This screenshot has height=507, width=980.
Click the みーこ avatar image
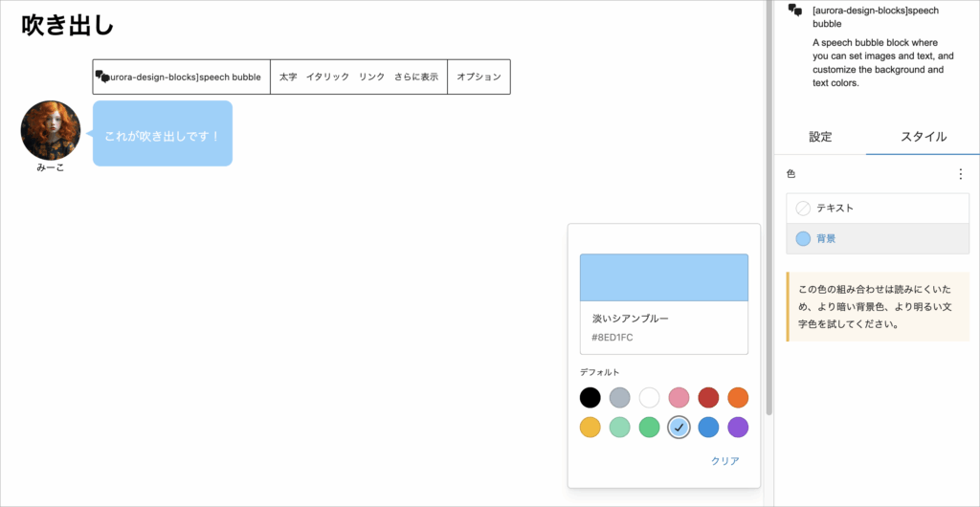pyautogui.click(x=51, y=130)
